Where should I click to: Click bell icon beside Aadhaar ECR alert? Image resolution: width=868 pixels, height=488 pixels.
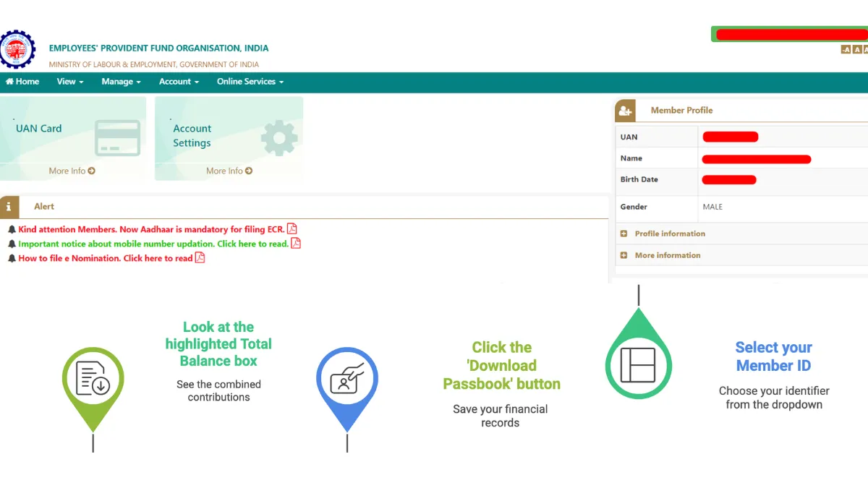pyautogui.click(x=12, y=229)
